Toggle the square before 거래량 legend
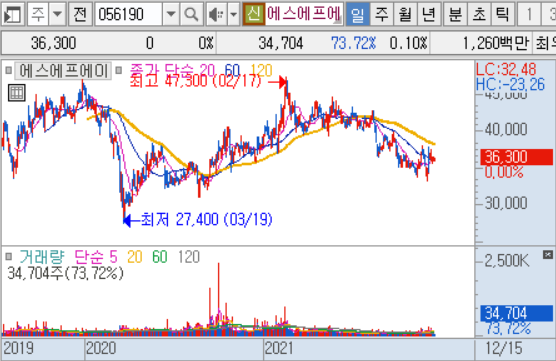This screenshot has width=556, height=361. pyautogui.click(x=9, y=256)
